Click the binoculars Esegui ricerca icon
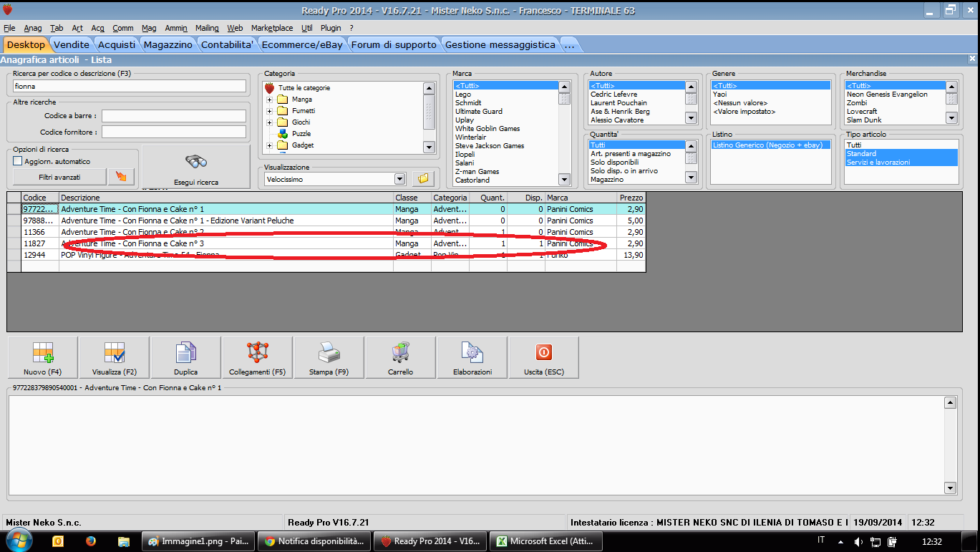980x552 pixels. (x=195, y=161)
